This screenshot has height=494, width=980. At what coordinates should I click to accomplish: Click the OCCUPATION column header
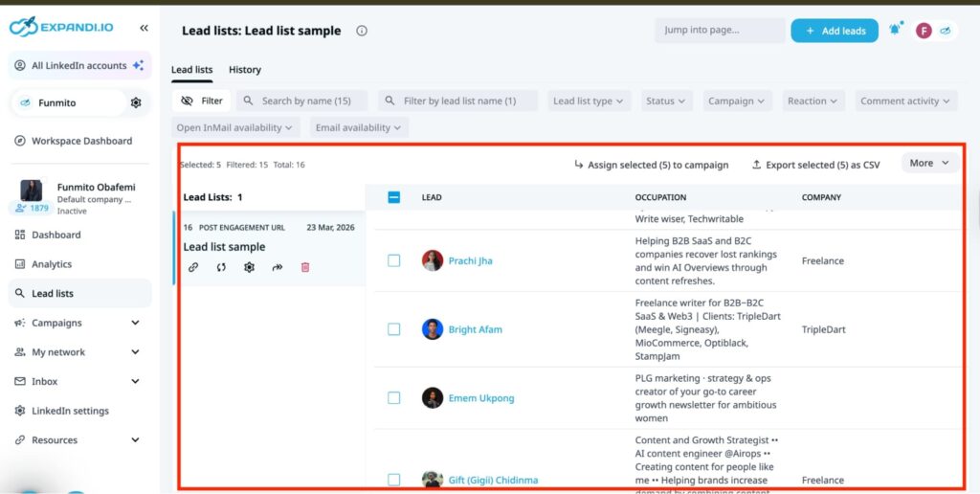[660, 197]
